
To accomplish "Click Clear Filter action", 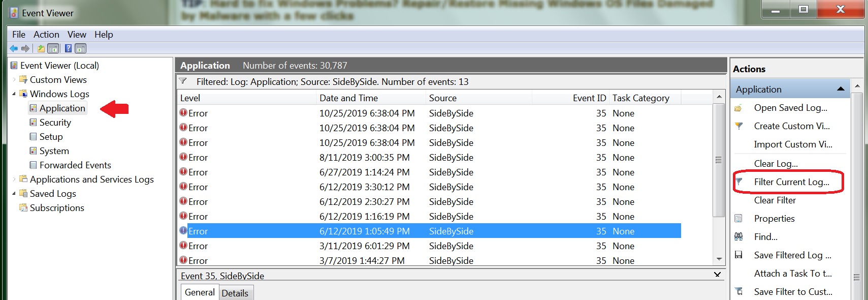I will pos(775,200).
